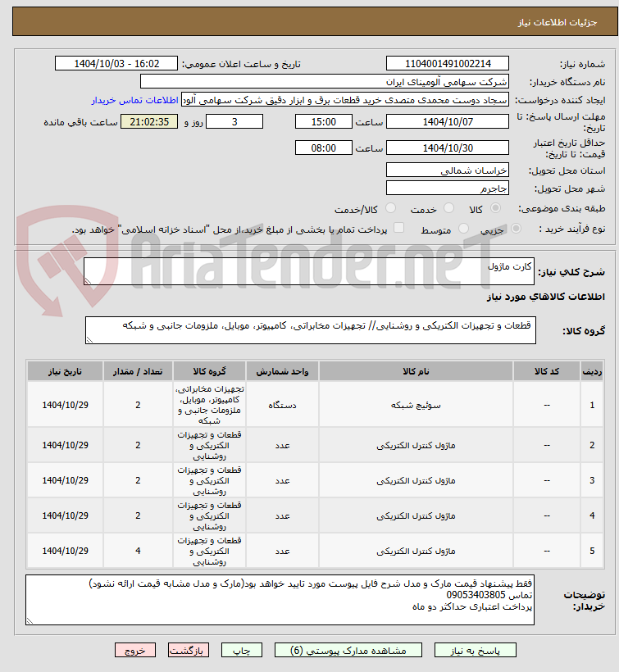Image resolution: width=619 pixels, height=672 pixels.
Task: Click the need number field 1104001491002214
Action: click(x=448, y=63)
